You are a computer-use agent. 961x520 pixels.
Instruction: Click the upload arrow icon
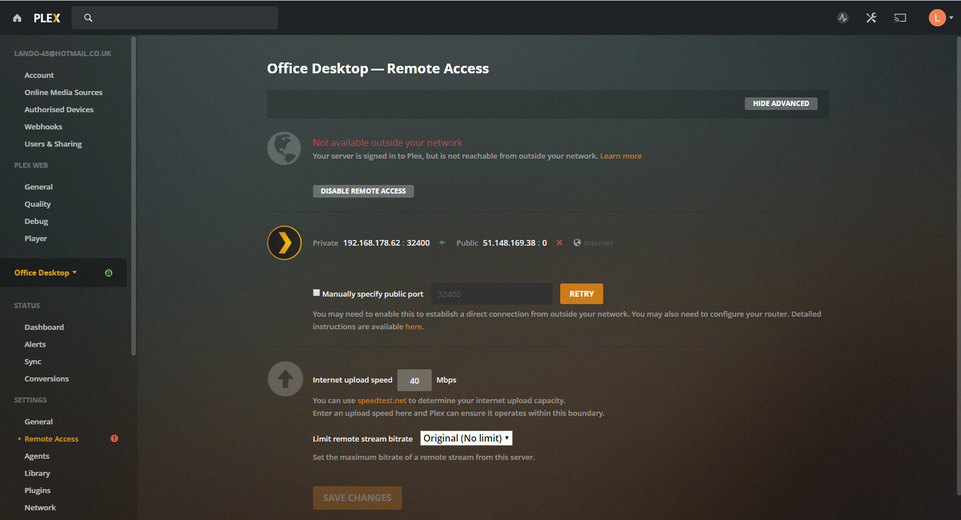tap(285, 379)
